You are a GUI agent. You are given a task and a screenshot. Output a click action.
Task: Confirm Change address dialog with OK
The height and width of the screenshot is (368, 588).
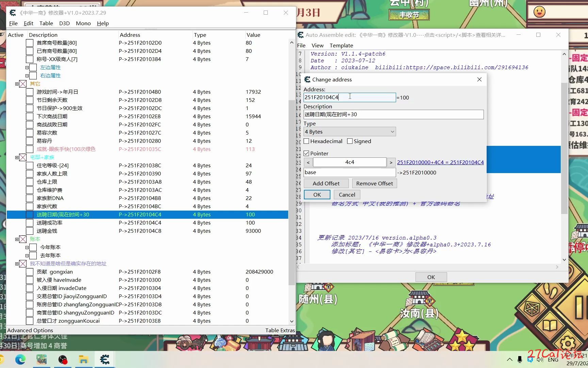pos(317,195)
